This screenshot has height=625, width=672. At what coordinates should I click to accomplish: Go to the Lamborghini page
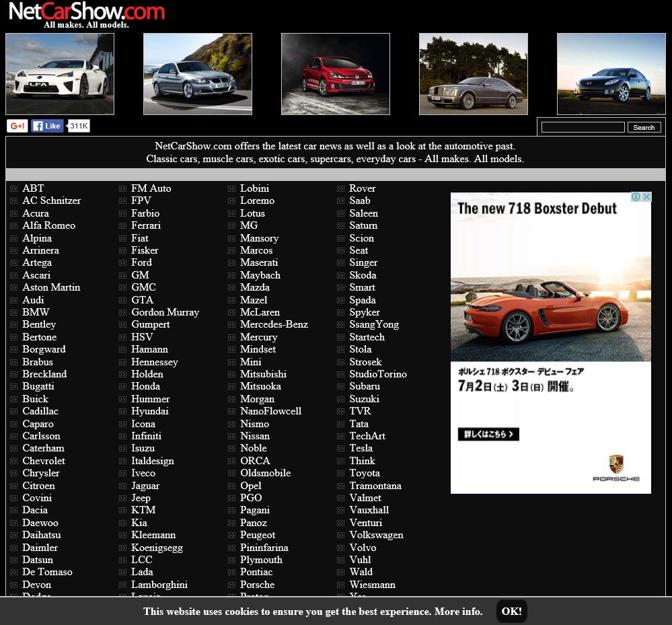(x=159, y=585)
